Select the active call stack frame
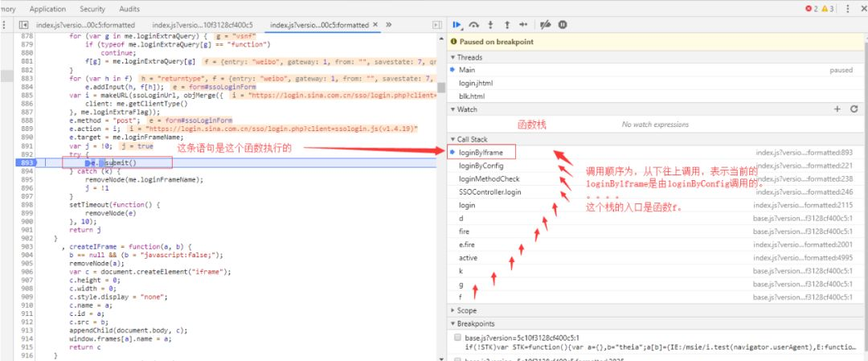Image resolution: width=868 pixels, height=361 pixels. coord(657,257)
